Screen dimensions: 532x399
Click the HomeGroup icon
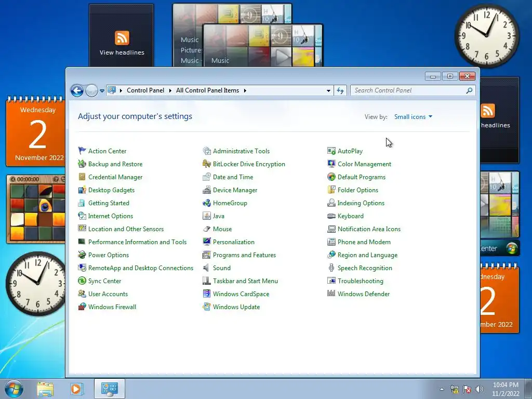click(207, 203)
